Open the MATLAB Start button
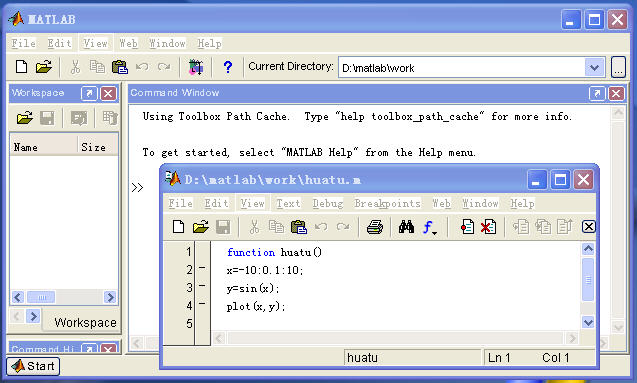Screen dimensions: 637x383 click(33, 366)
